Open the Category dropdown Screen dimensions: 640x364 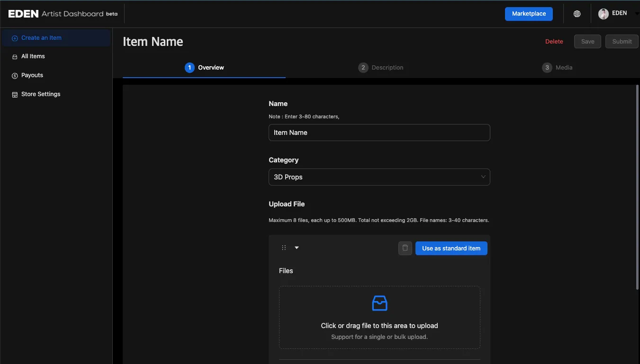(x=379, y=177)
